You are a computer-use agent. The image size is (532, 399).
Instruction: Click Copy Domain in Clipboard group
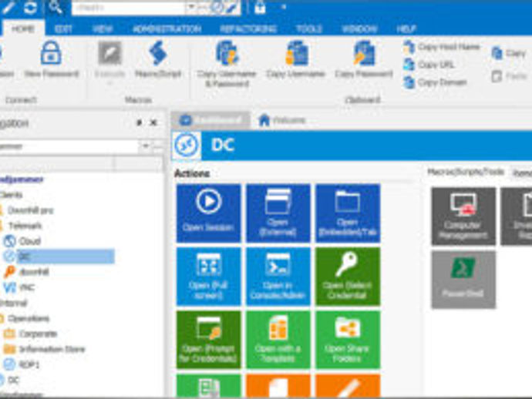coord(436,82)
